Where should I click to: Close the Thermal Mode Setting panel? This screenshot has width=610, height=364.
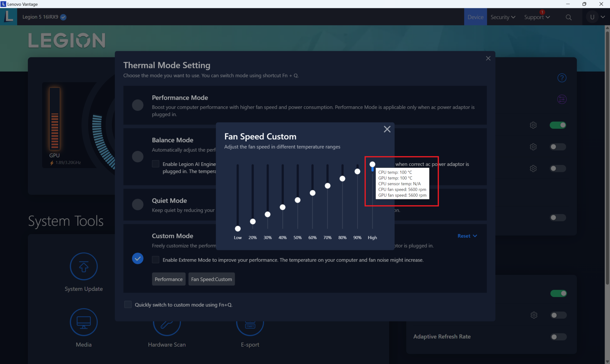(488, 58)
